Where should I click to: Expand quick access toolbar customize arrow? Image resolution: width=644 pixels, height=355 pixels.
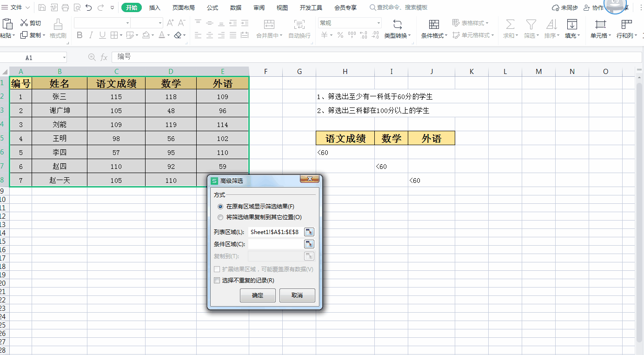coord(113,8)
